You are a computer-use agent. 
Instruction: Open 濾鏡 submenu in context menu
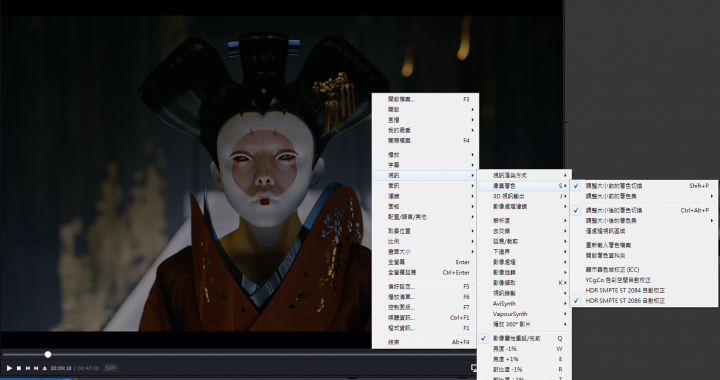pos(425,196)
